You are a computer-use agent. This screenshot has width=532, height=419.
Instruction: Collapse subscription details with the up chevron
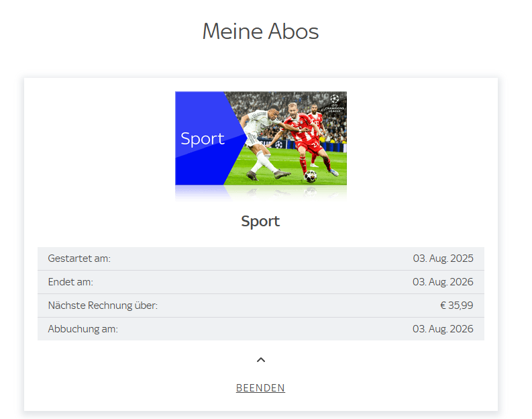pos(260,360)
